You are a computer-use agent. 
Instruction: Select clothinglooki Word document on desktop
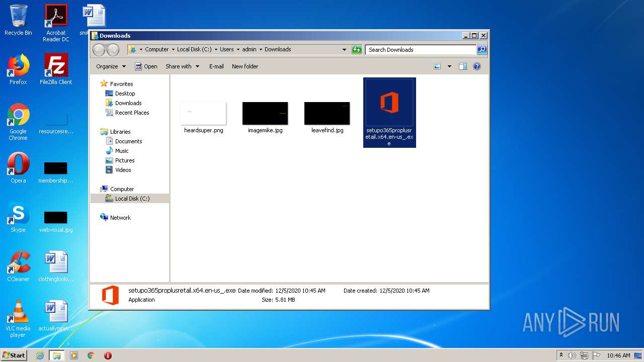(x=56, y=266)
